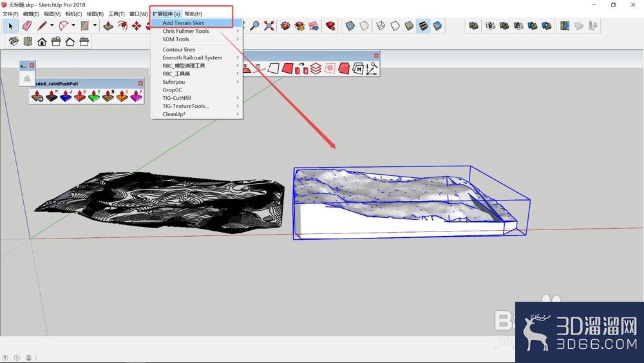The height and width of the screenshot is (363, 644).
Task: Open Line tool dropdown arrow
Action: [x=52, y=26]
